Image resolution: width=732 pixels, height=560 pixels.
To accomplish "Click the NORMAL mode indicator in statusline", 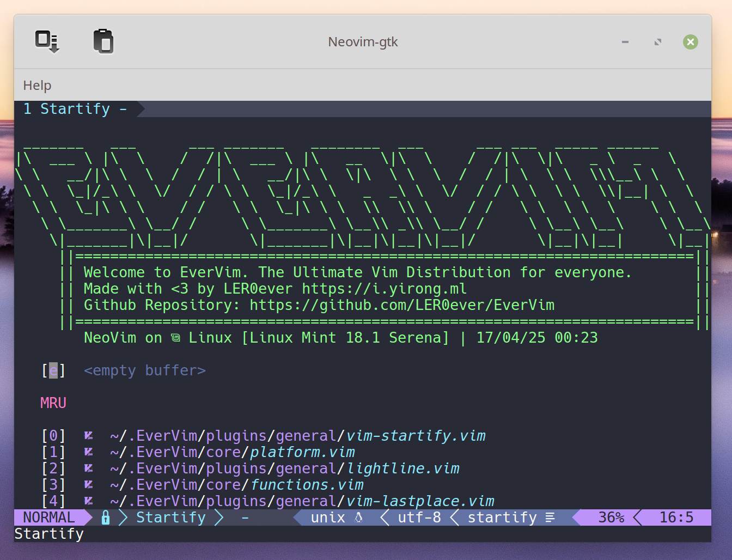I will [x=49, y=518].
